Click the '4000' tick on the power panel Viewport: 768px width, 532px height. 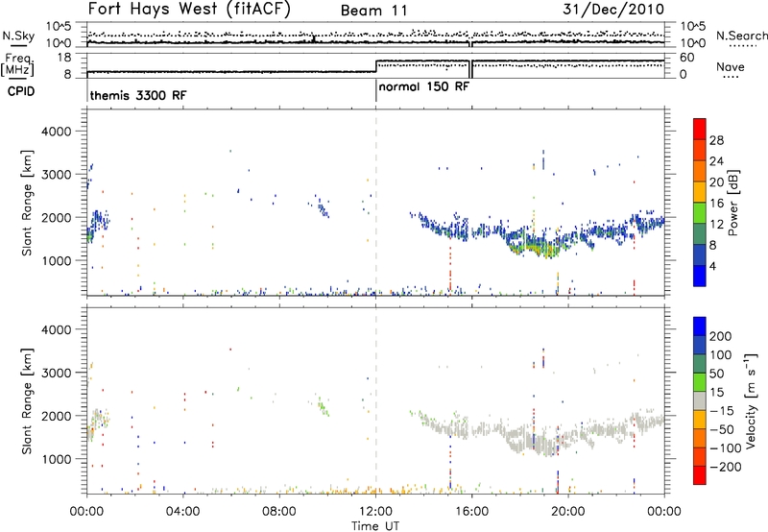(x=56, y=132)
